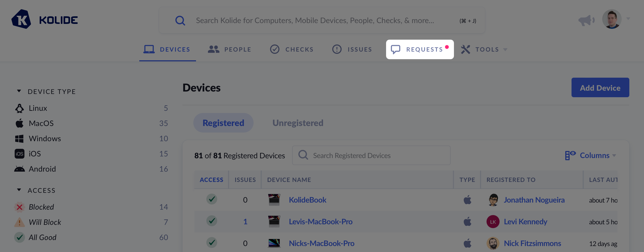644x252 pixels.
Task: Toggle the Will Block access filter
Action: point(45,222)
